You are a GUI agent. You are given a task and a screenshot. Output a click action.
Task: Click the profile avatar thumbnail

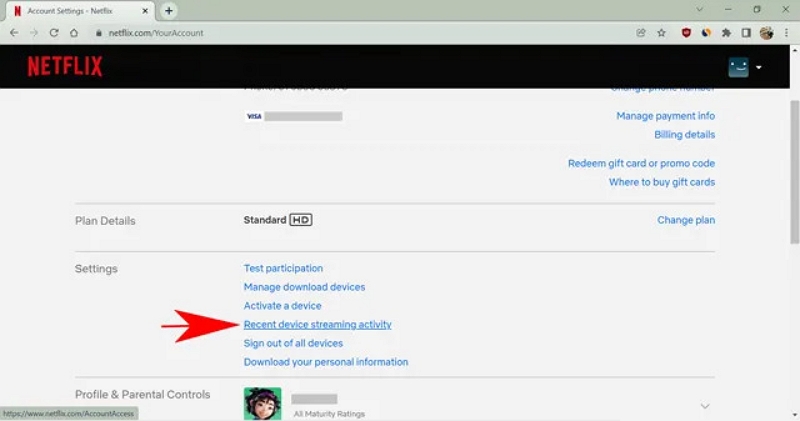(262, 404)
